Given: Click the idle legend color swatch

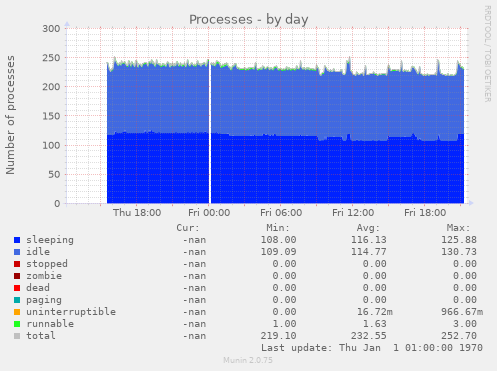Looking at the screenshot, I should (17, 252).
